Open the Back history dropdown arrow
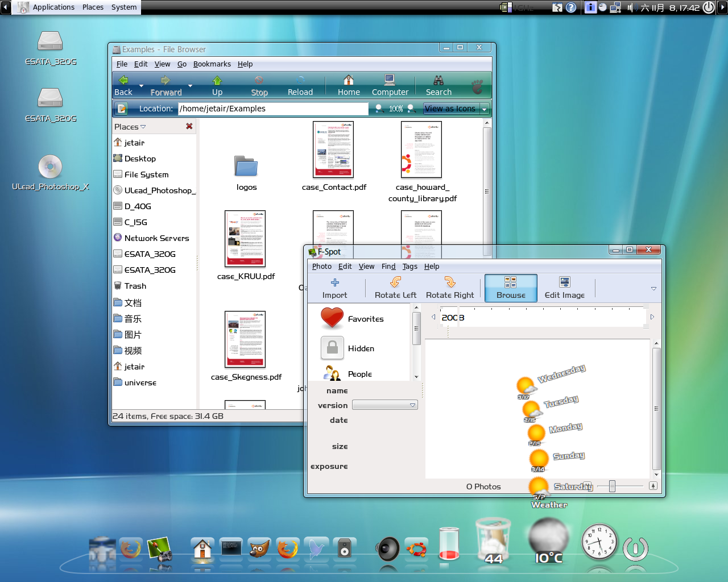728x582 pixels. pos(141,86)
